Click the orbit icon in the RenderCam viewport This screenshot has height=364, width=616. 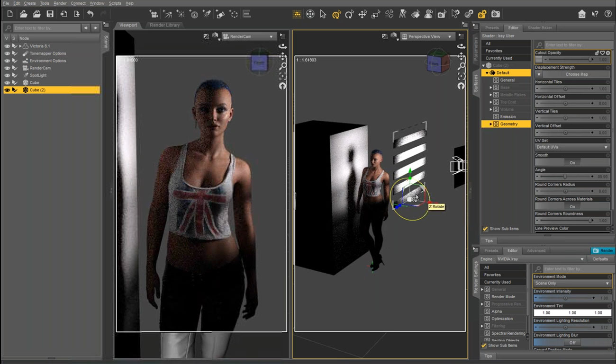click(282, 46)
